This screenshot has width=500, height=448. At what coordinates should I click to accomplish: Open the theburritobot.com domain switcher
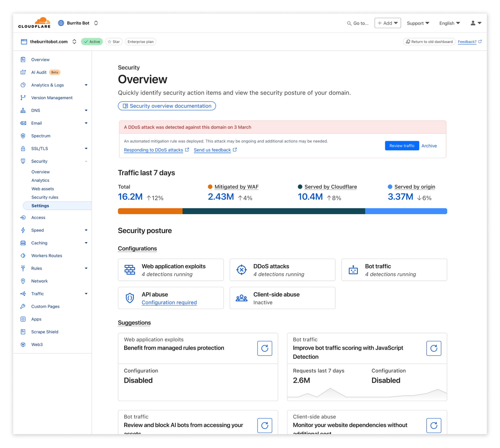[74, 42]
